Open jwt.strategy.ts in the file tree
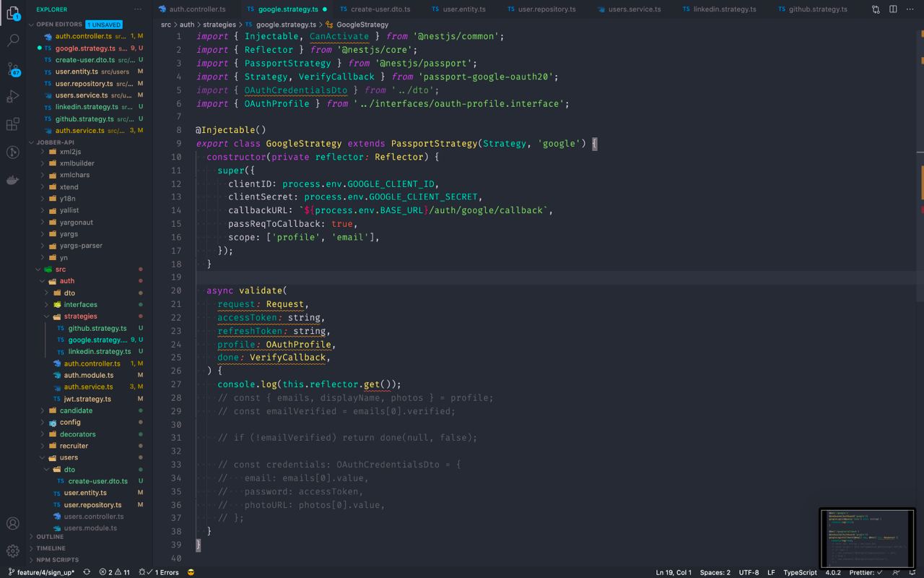 click(x=87, y=399)
